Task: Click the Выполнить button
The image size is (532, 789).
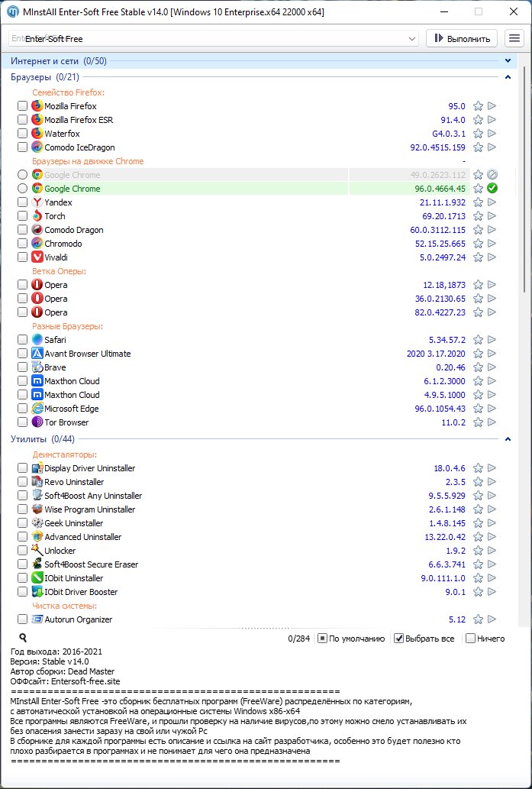Action: pyautogui.click(x=462, y=38)
